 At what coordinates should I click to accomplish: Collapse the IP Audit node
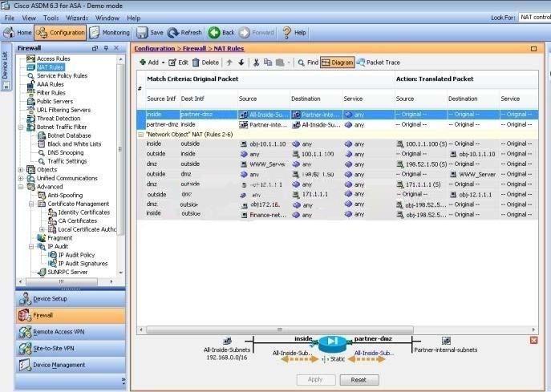(31, 246)
